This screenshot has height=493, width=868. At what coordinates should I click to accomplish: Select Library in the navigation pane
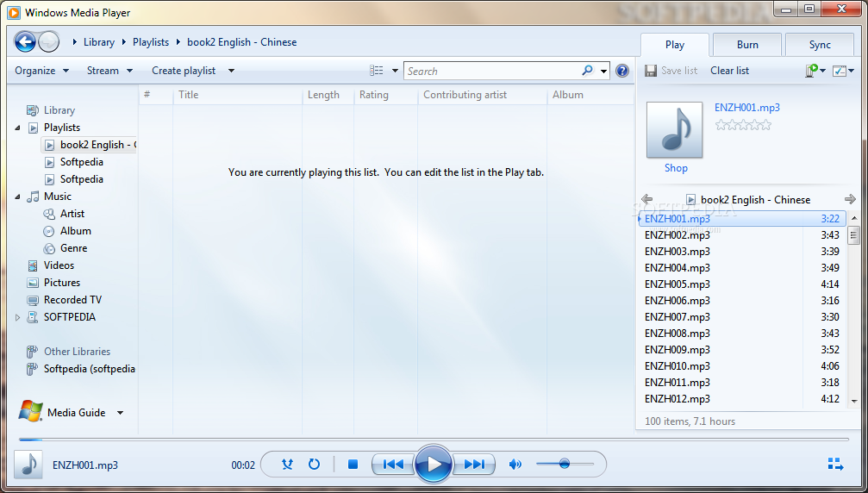point(59,110)
